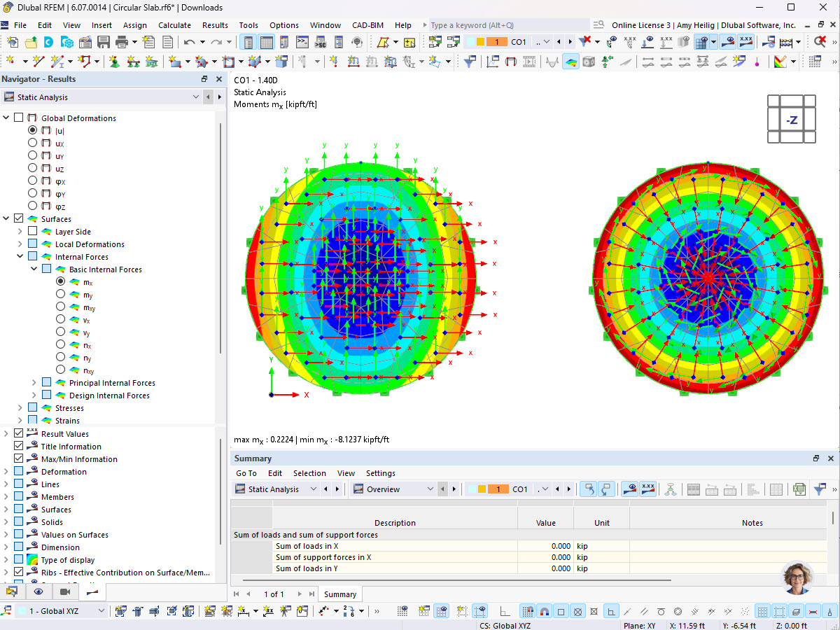Image resolution: width=840 pixels, height=630 pixels.
Task: Click the keyword search input field
Action: [x=510, y=25]
